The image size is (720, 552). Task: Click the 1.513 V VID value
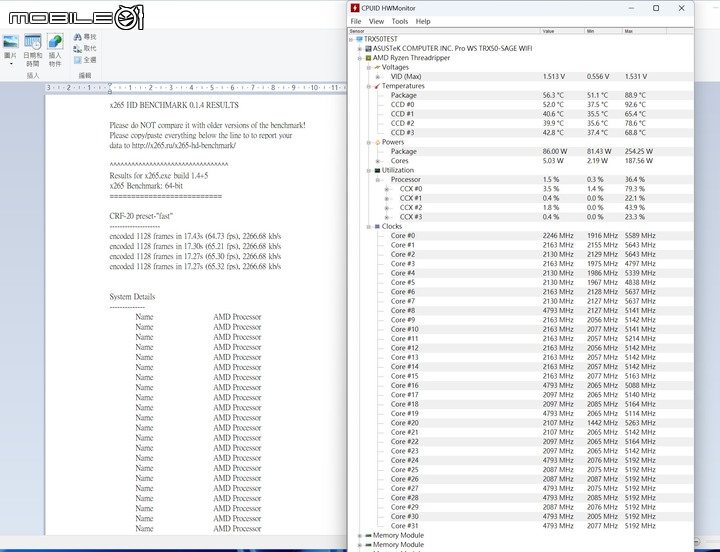(x=554, y=77)
